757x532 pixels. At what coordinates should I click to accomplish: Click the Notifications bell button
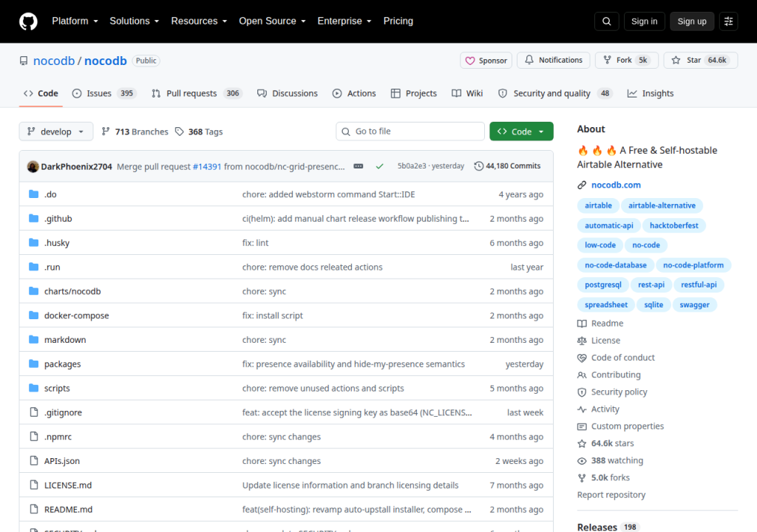(x=553, y=61)
